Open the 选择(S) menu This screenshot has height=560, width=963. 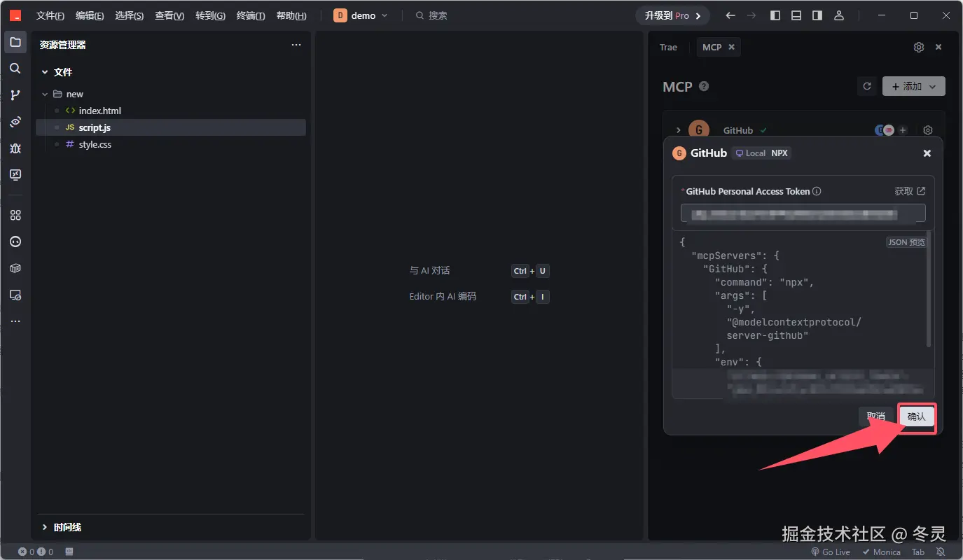click(130, 15)
